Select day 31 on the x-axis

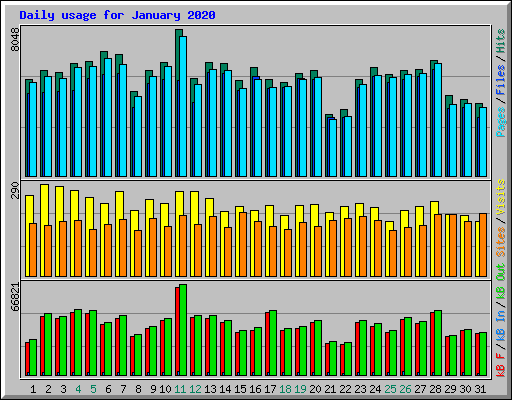point(480,389)
